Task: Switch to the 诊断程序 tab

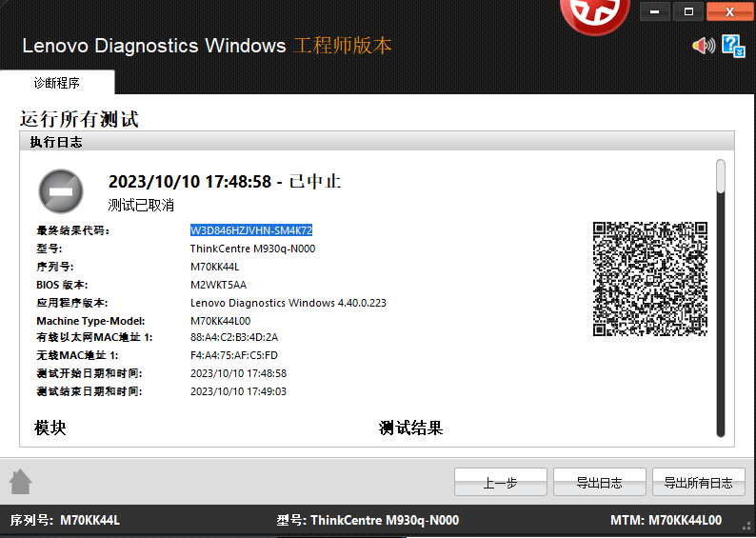Action: tap(57, 83)
